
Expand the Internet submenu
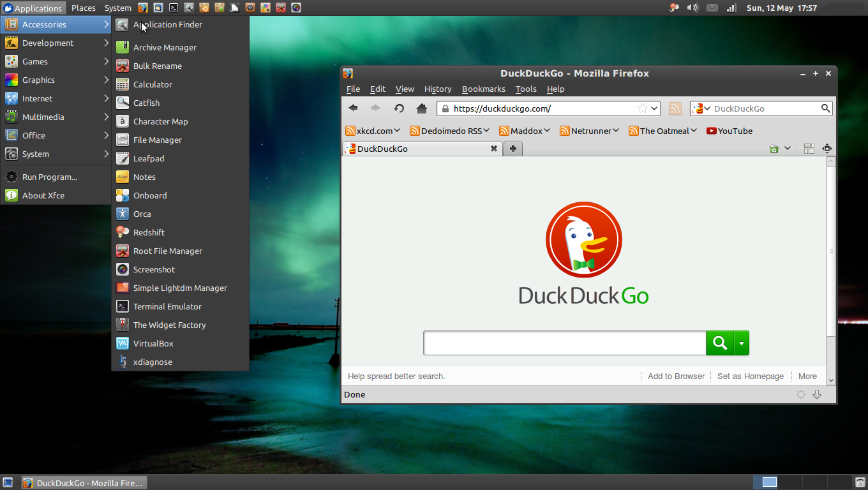click(x=56, y=98)
